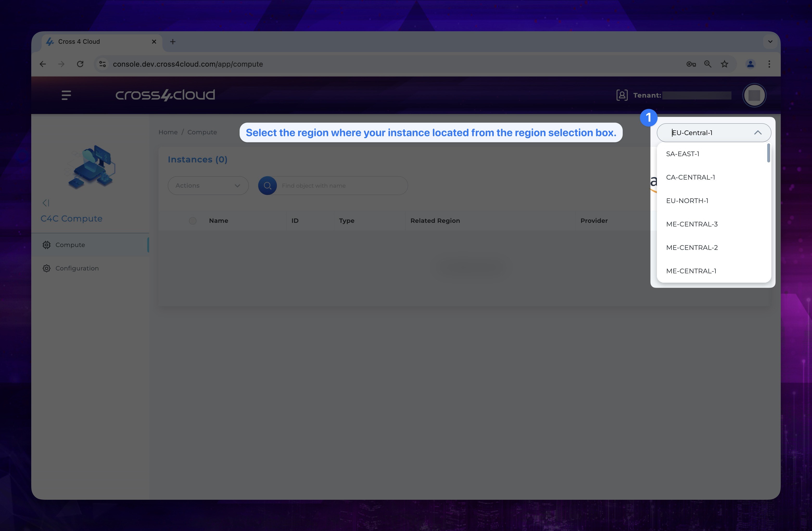
Task: Open a new browser tab
Action: [x=173, y=42]
